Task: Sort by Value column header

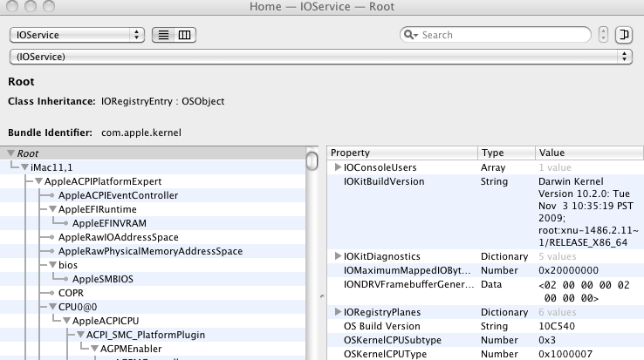Action: (589, 153)
